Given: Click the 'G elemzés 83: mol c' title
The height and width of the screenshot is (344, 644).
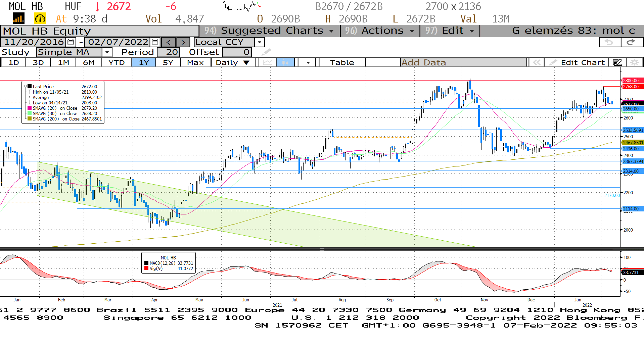Looking at the screenshot, I should tap(573, 31).
